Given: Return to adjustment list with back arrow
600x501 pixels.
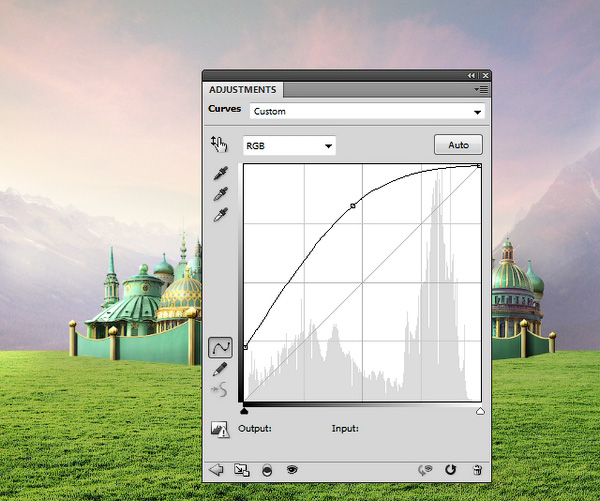Looking at the screenshot, I should [x=217, y=468].
